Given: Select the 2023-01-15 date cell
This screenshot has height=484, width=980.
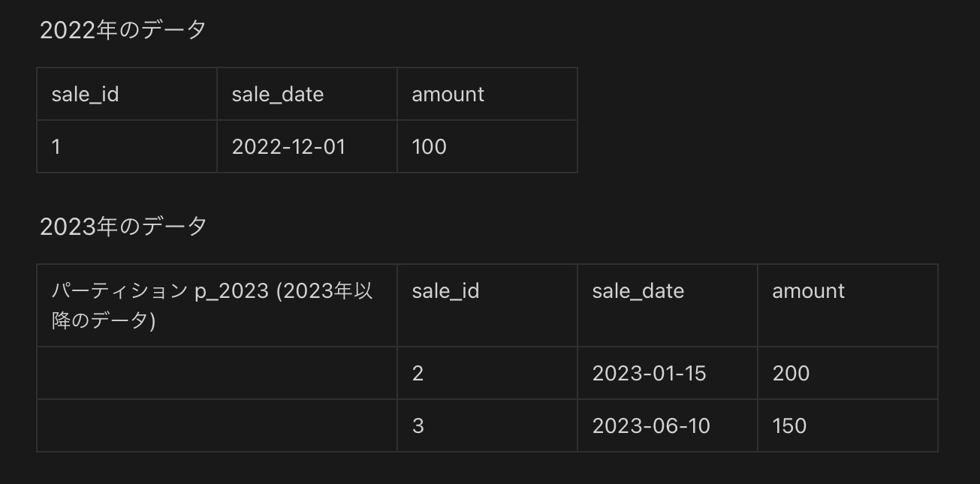Looking at the screenshot, I should tap(650, 374).
